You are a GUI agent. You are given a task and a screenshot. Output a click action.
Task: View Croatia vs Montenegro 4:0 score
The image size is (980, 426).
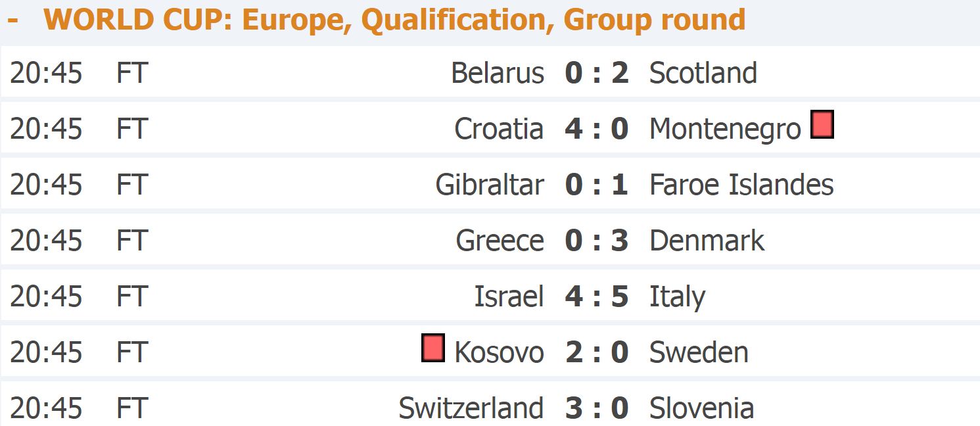596,129
